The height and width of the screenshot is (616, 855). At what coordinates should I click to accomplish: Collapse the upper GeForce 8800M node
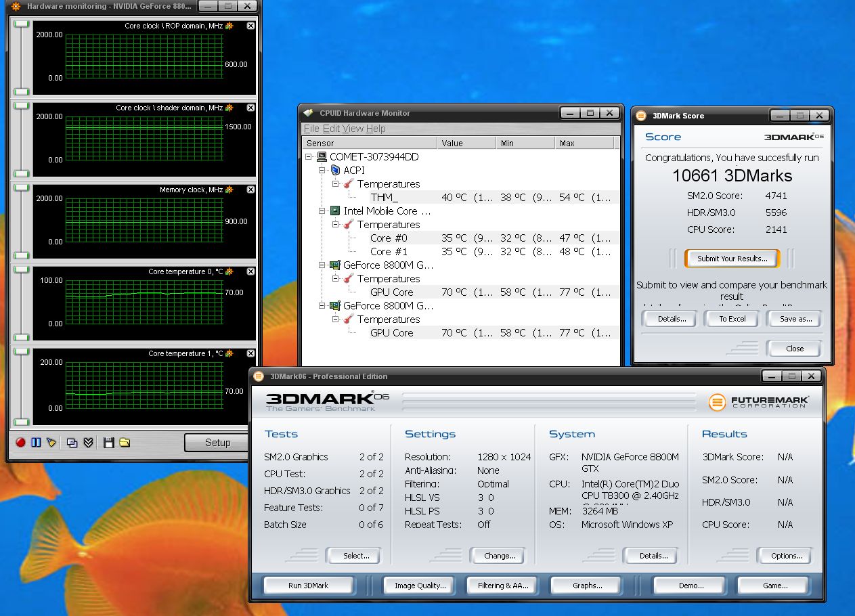coord(323,265)
